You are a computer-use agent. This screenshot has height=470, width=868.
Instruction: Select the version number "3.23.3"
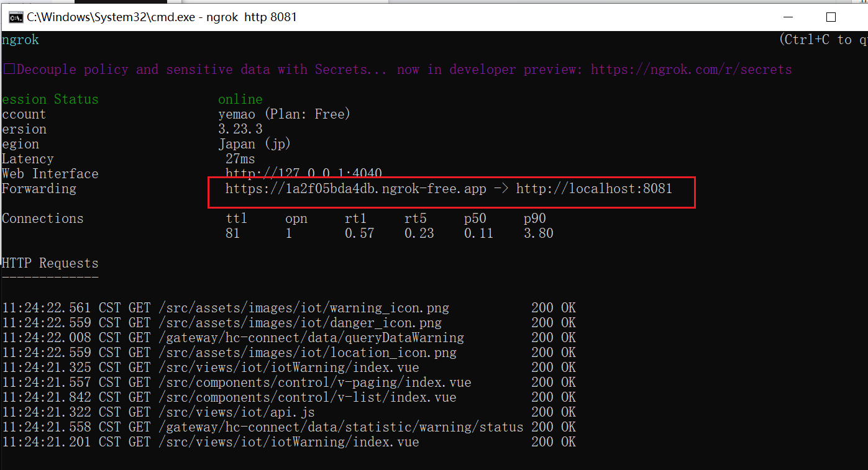pyautogui.click(x=240, y=129)
